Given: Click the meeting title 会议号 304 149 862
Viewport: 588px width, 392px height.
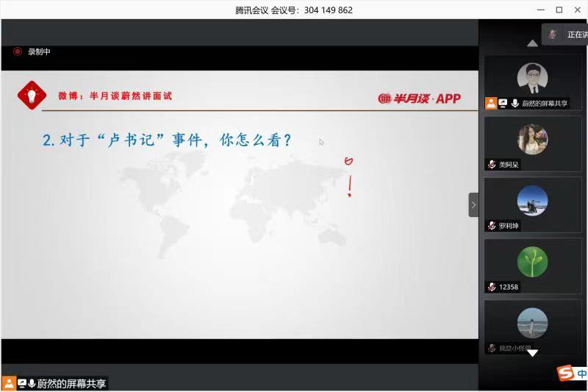Looking at the screenshot, I should (x=294, y=10).
